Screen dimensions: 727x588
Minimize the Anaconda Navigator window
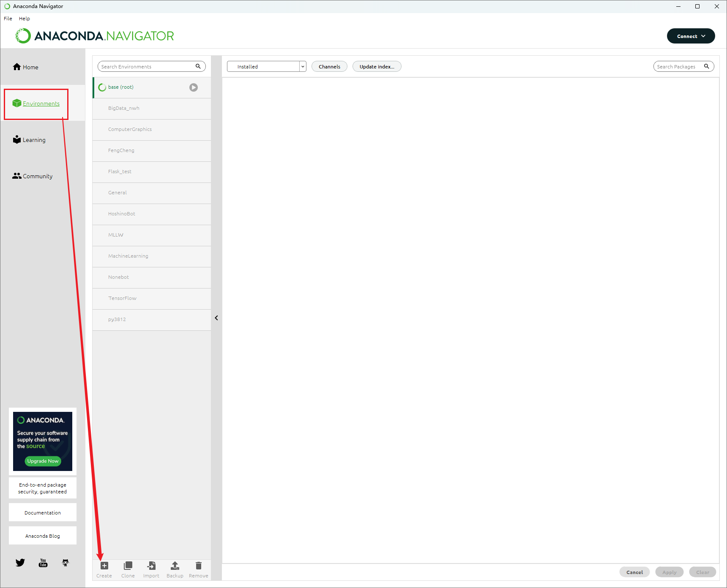(678, 6)
